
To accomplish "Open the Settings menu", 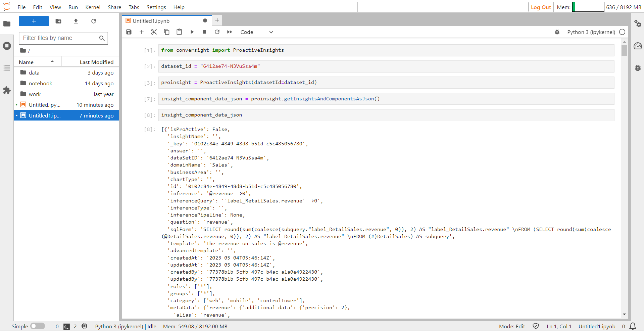I will click(156, 7).
